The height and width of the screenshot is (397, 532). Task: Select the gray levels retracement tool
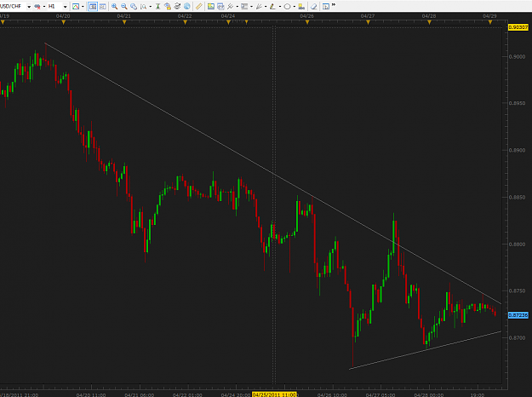(244, 7)
